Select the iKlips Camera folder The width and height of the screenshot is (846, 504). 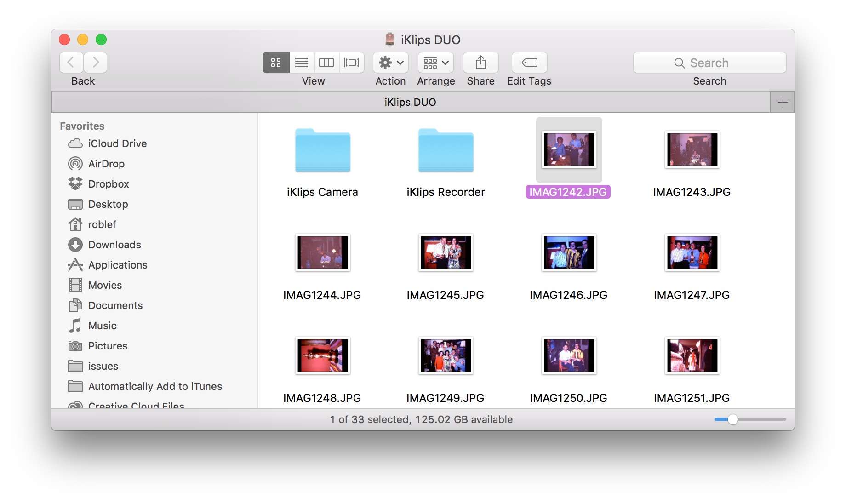pos(322,151)
